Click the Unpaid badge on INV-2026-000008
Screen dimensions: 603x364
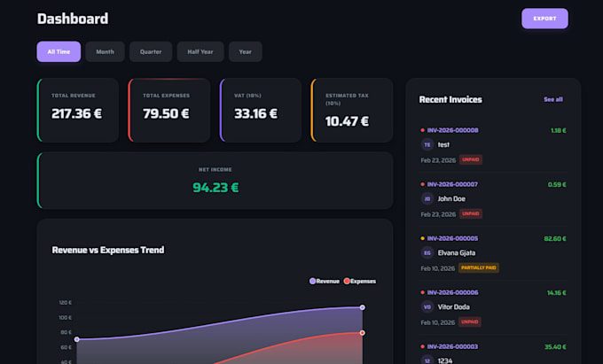click(x=471, y=159)
